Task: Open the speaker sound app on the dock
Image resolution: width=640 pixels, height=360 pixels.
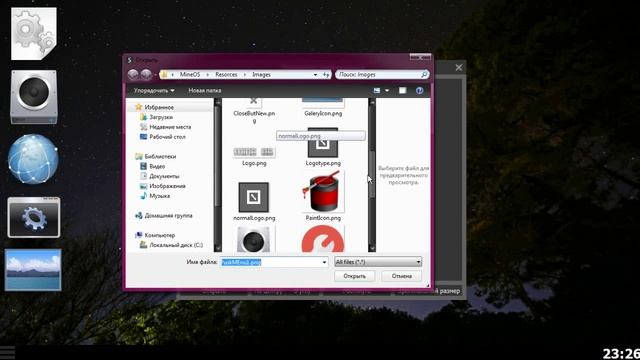Action: click(34, 97)
